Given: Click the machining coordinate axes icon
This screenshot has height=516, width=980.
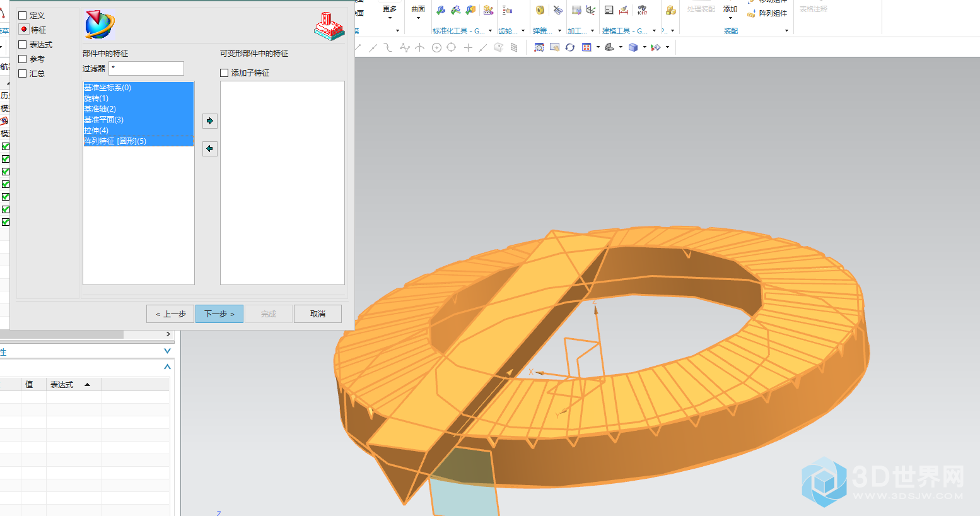Looking at the screenshot, I should (x=591, y=10).
